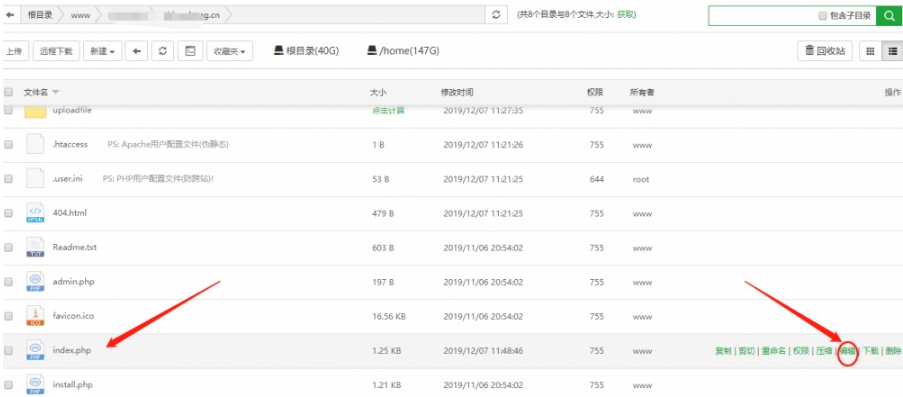Toggle the 包含子目录 checkbox
The width and height of the screenshot is (903, 397).
(x=822, y=16)
